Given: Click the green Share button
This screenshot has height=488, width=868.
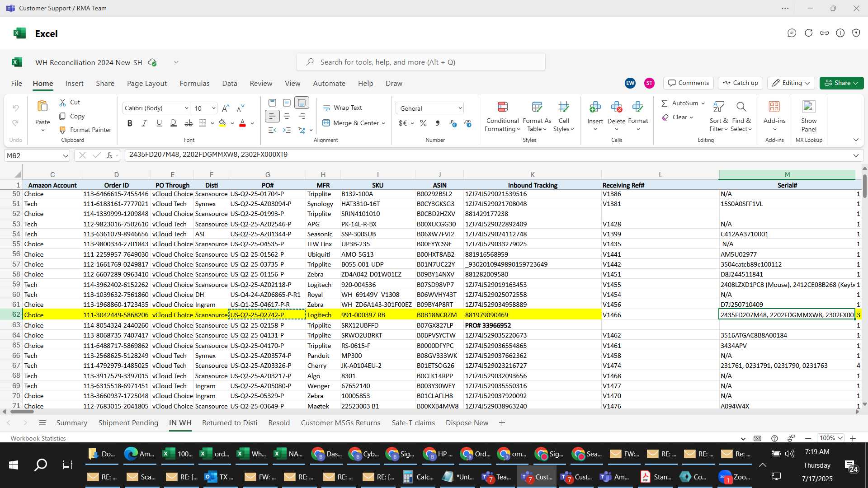Looking at the screenshot, I should (841, 83).
